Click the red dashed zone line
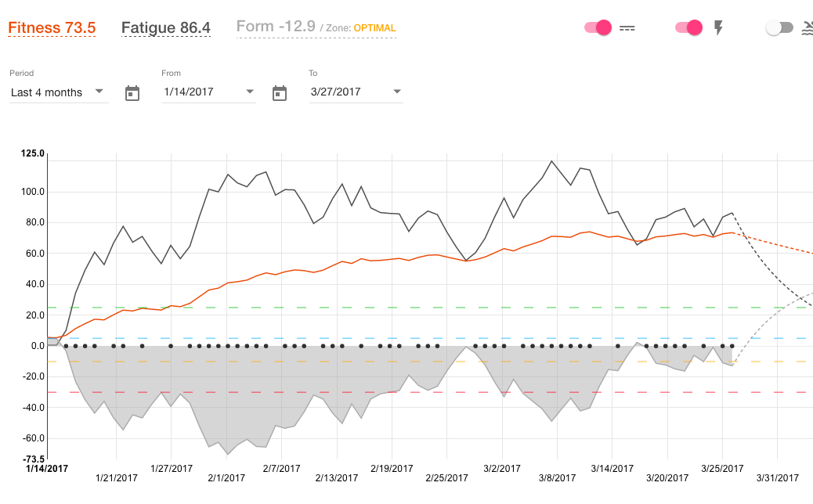Screen dimensions: 813x504 tap(392, 392)
